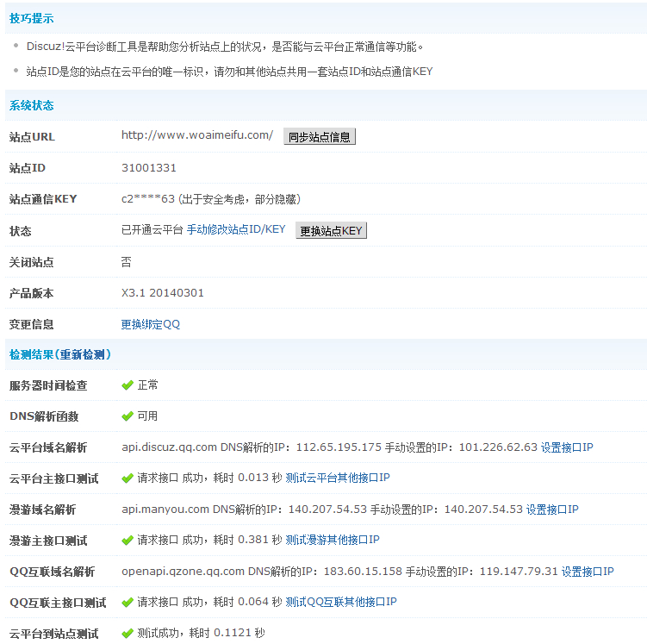The width and height of the screenshot is (647, 644).
Task: Select the site URL http://www.woaimeifu.com/
Action: click(197, 135)
